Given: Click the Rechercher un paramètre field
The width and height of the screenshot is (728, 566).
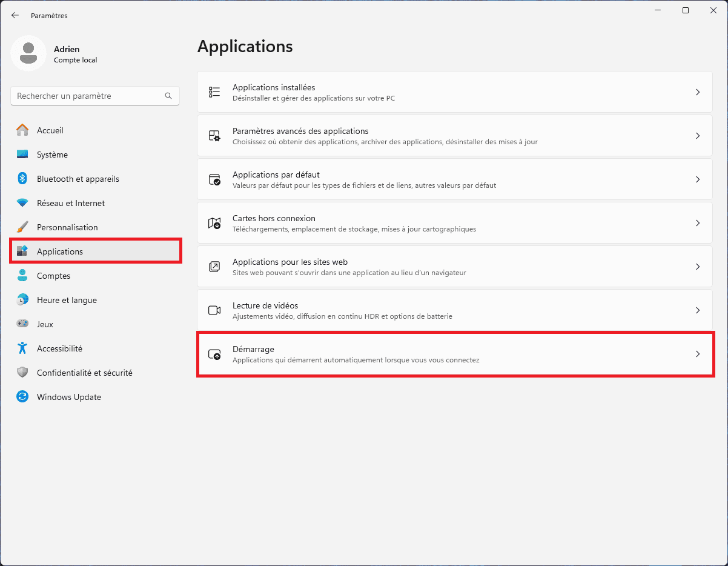Looking at the screenshot, I should pyautogui.click(x=95, y=96).
